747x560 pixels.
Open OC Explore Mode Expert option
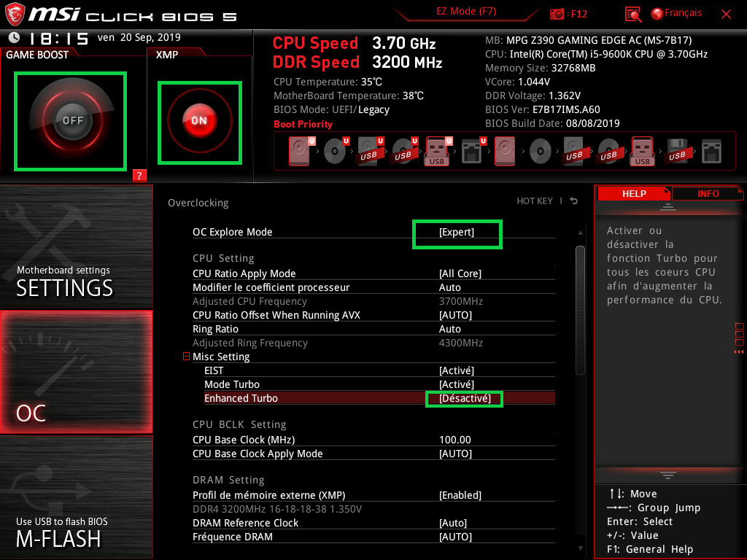coord(457,232)
